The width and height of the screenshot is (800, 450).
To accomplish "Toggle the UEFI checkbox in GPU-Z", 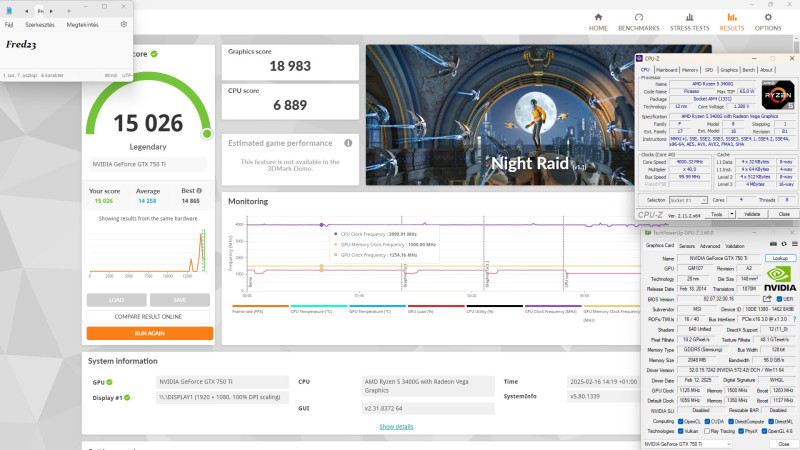I will 779,299.
